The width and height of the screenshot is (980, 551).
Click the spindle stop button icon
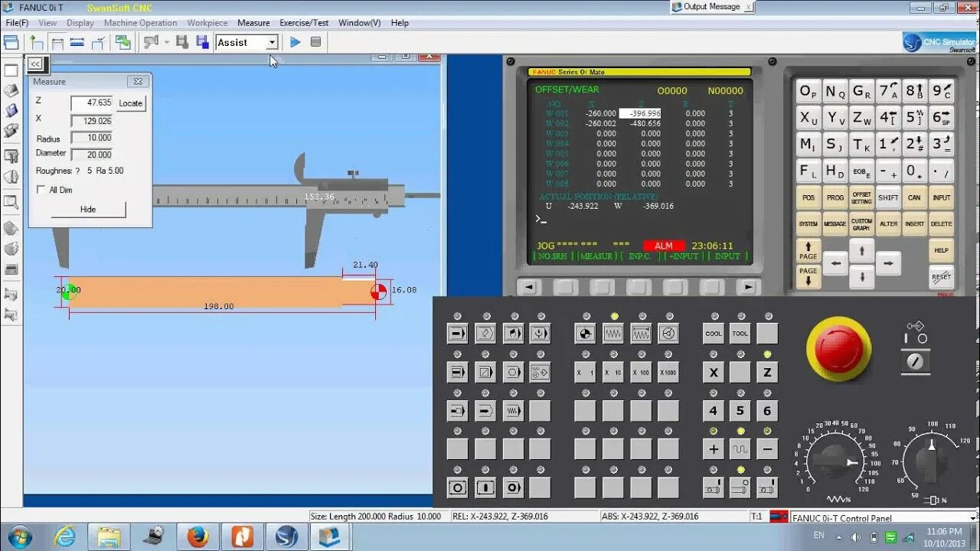[740, 487]
